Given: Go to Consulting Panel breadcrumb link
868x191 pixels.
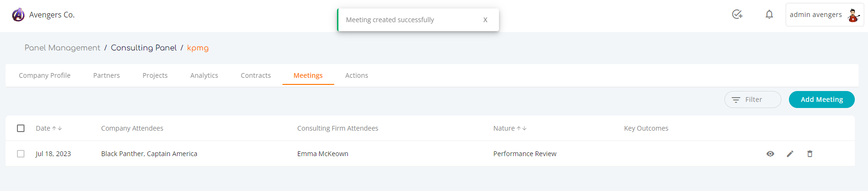Looking at the screenshot, I should pyautogui.click(x=144, y=48).
